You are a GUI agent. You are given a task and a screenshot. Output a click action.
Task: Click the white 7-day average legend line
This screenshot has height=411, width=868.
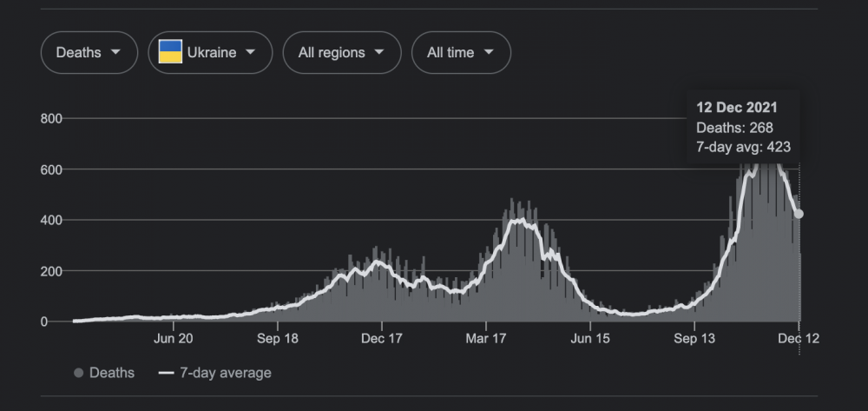(167, 374)
